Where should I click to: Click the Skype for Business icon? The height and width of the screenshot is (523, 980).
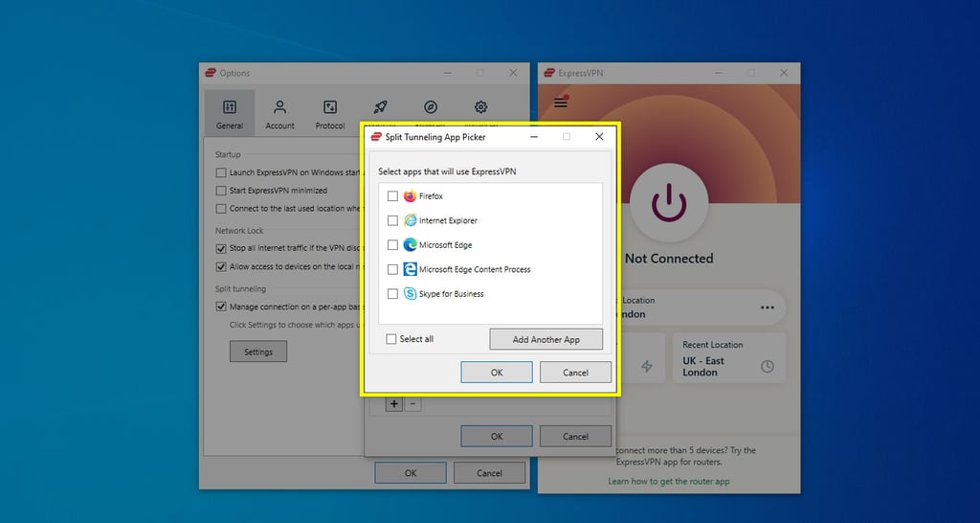(410, 294)
